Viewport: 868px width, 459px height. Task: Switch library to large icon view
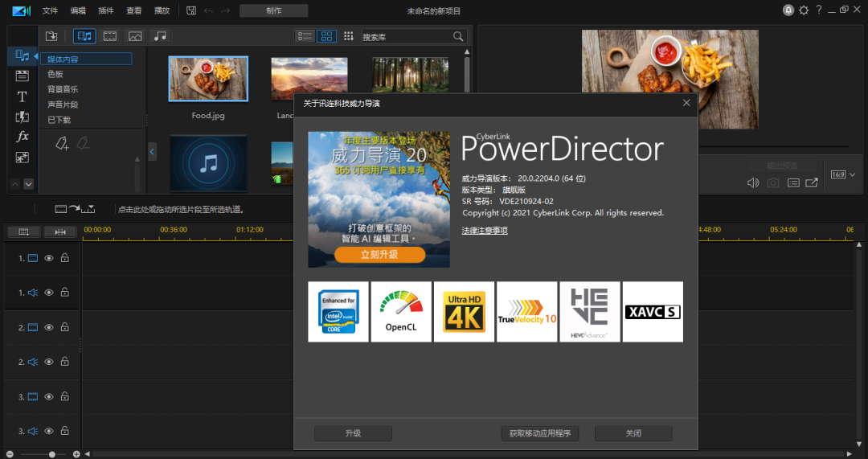(326, 36)
